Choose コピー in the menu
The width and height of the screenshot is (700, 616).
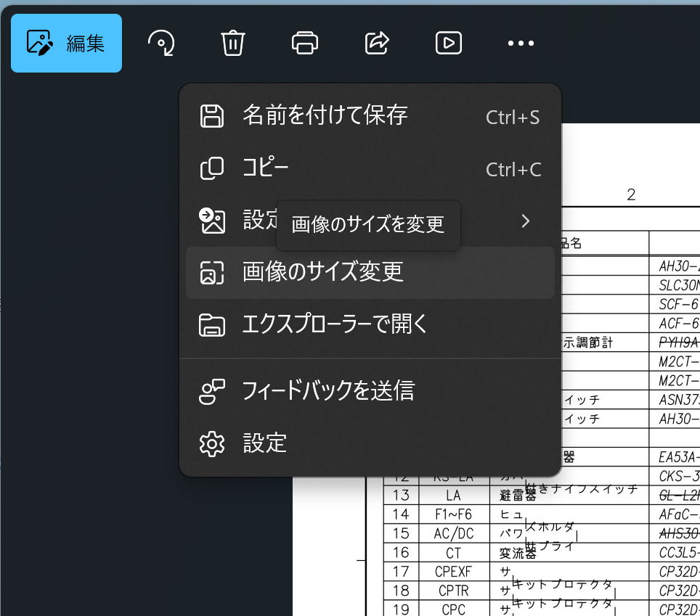pos(266,168)
